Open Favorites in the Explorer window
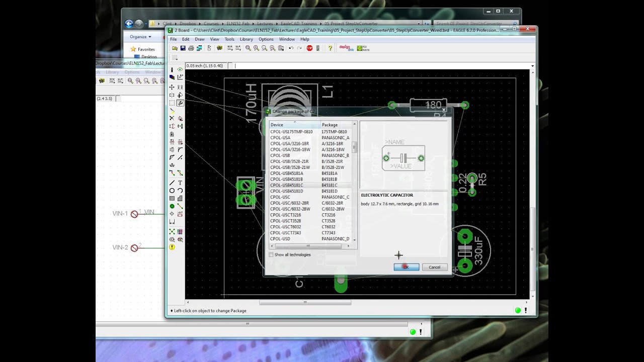This screenshot has height=362, width=644. pos(143,49)
